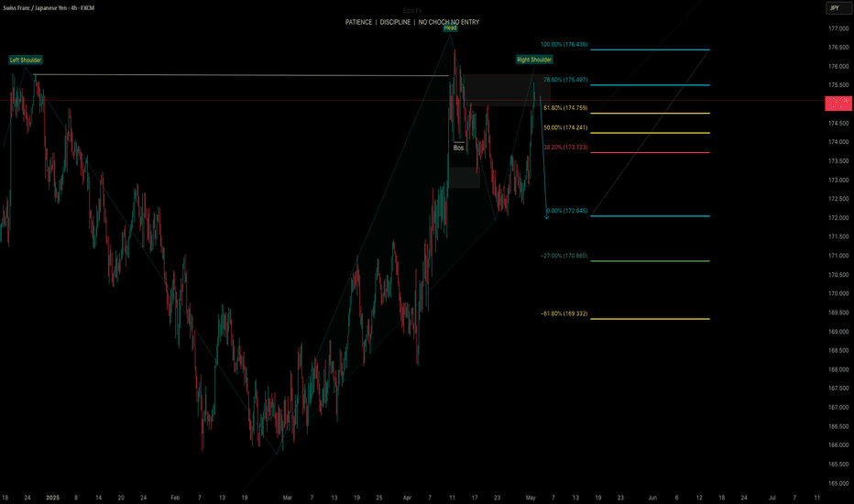The width and height of the screenshot is (854, 504).
Task: Click the 177.000 price level on price axis
Action: (x=838, y=28)
